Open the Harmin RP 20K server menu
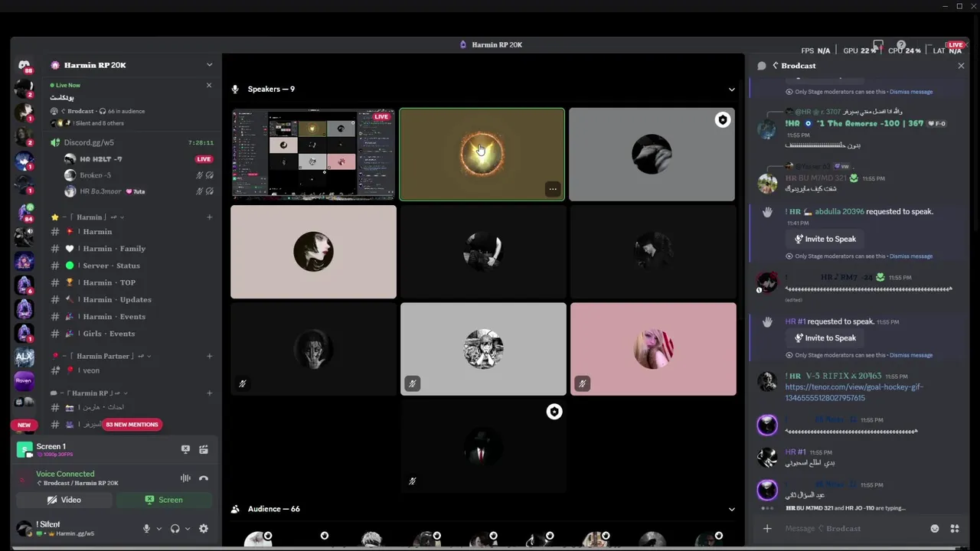The width and height of the screenshot is (980, 551). pyautogui.click(x=131, y=65)
